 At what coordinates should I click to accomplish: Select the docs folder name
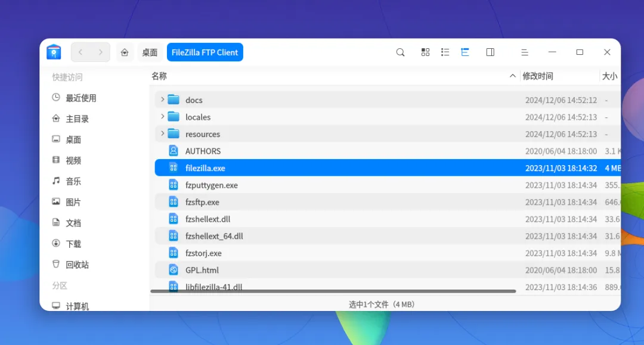[194, 100]
